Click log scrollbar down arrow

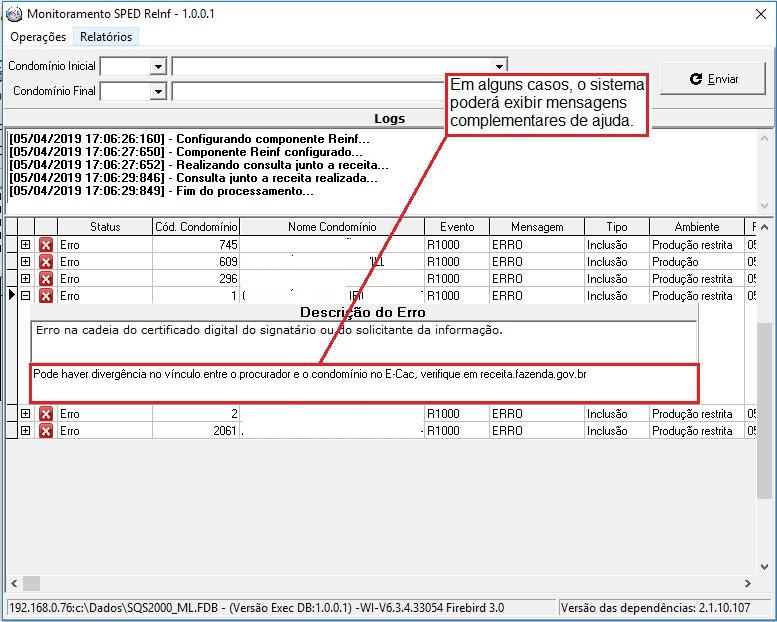(764, 206)
